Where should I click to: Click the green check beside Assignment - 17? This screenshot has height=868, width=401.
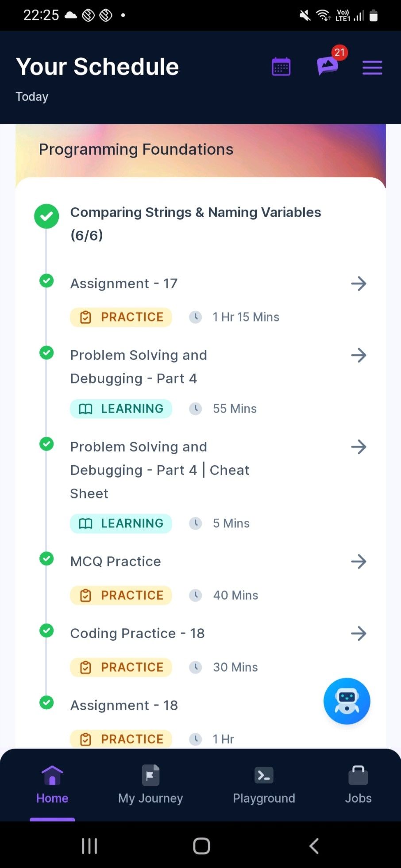pos(46,281)
